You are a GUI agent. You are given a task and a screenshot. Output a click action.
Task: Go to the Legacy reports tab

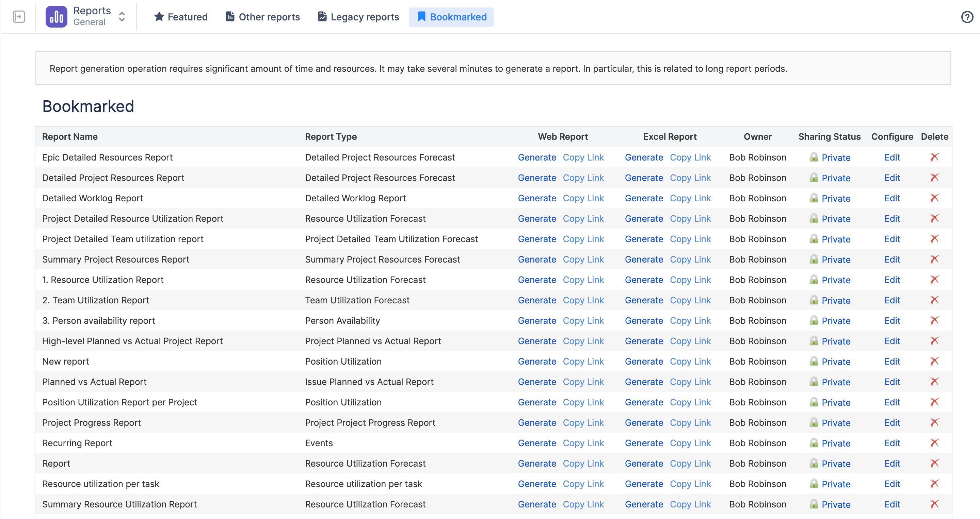[x=358, y=17]
